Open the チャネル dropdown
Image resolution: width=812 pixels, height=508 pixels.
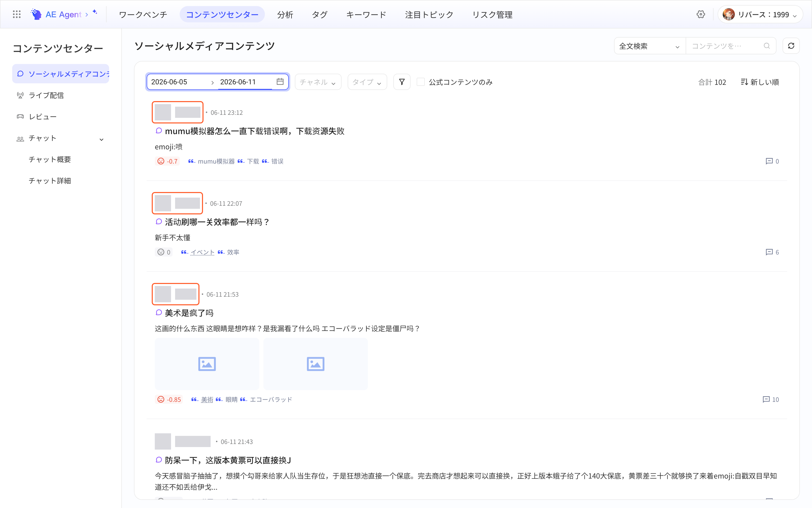point(318,82)
